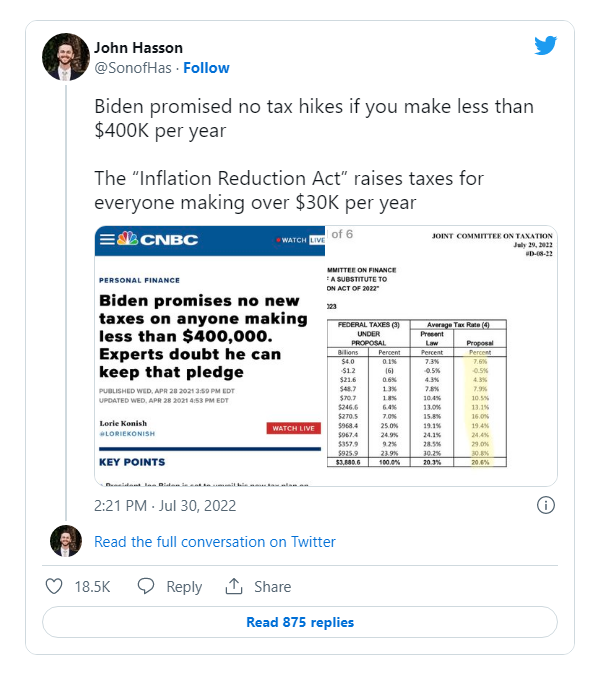Click the Reply label

(184, 587)
